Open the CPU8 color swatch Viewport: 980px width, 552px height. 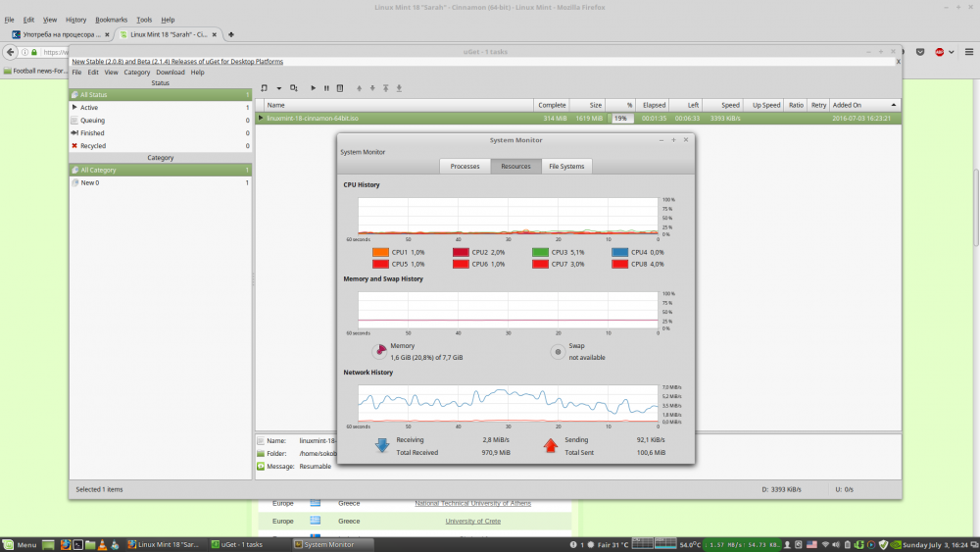tap(620, 264)
